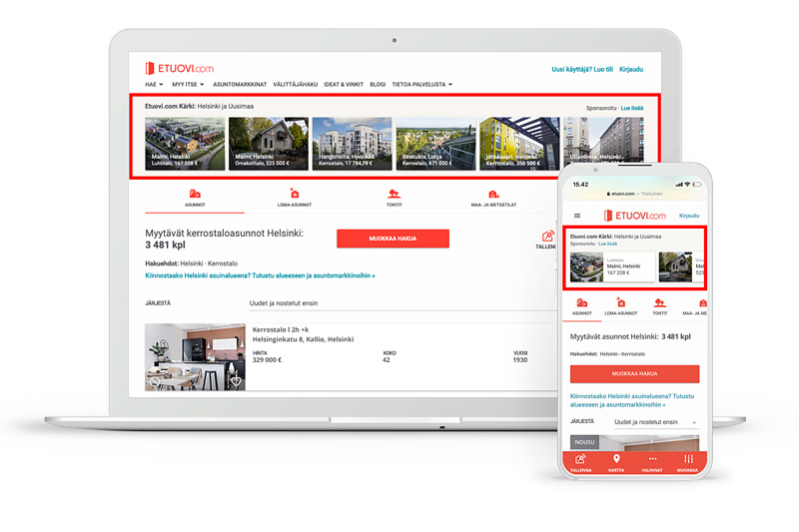
Task: Go to IDEAT & VINKIT page
Action: pos(344,85)
